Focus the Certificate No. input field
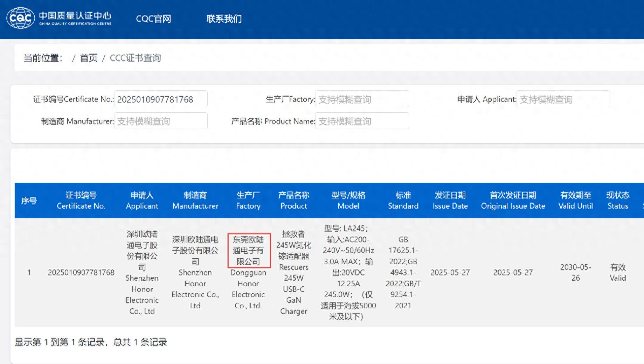 (161, 99)
